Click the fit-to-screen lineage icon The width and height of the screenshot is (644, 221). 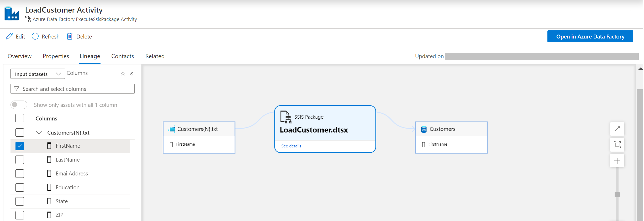pyautogui.click(x=617, y=145)
